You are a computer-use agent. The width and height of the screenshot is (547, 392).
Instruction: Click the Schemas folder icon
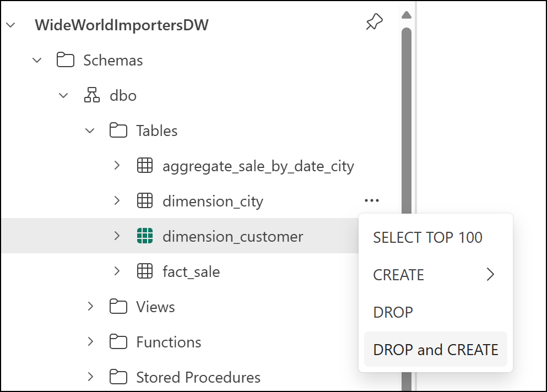tap(65, 59)
